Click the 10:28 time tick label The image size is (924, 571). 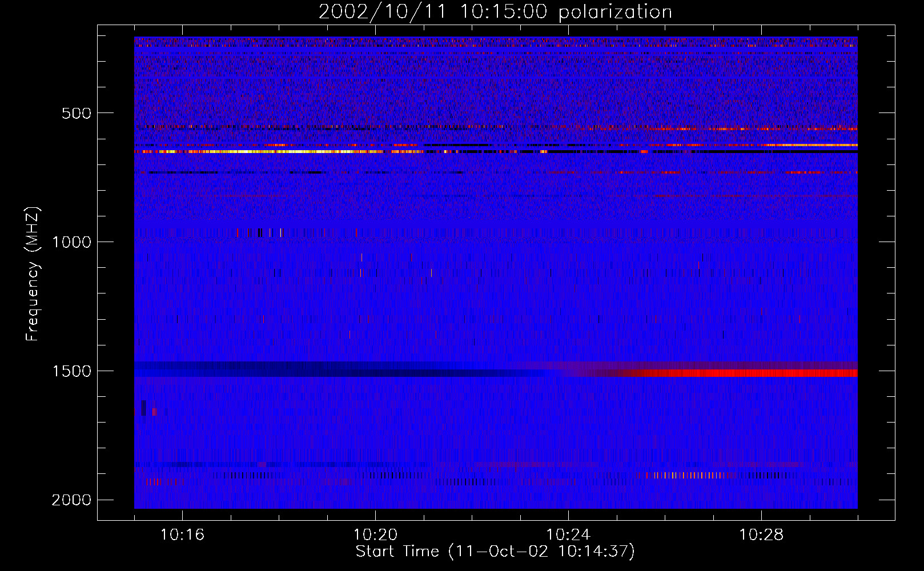761,535
